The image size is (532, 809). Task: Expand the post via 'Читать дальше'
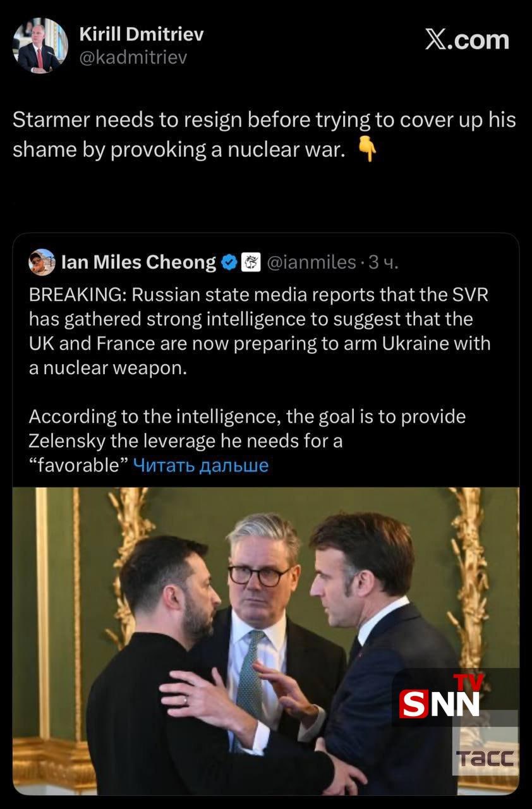(x=201, y=466)
